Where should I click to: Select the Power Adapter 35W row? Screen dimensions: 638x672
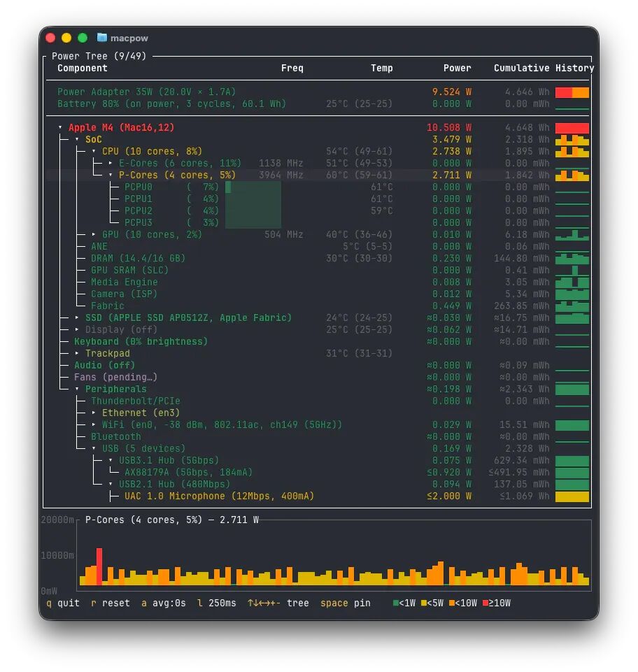(x=318, y=92)
